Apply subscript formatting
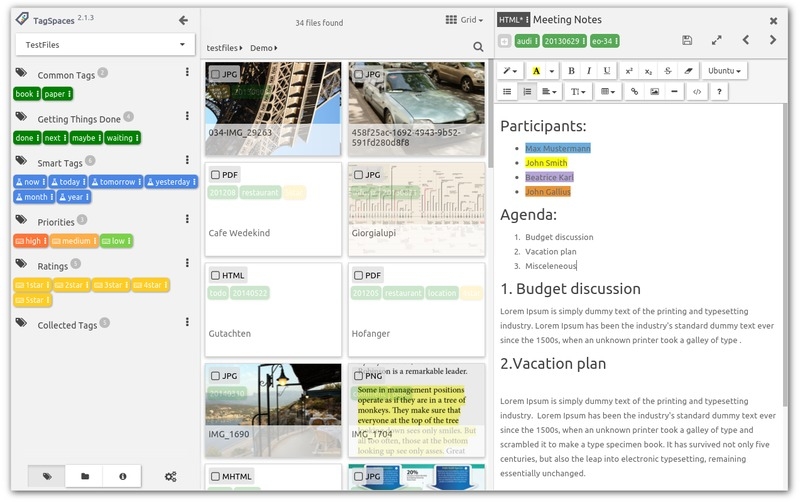Viewport: 800px width, 502px height. pos(648,71)
